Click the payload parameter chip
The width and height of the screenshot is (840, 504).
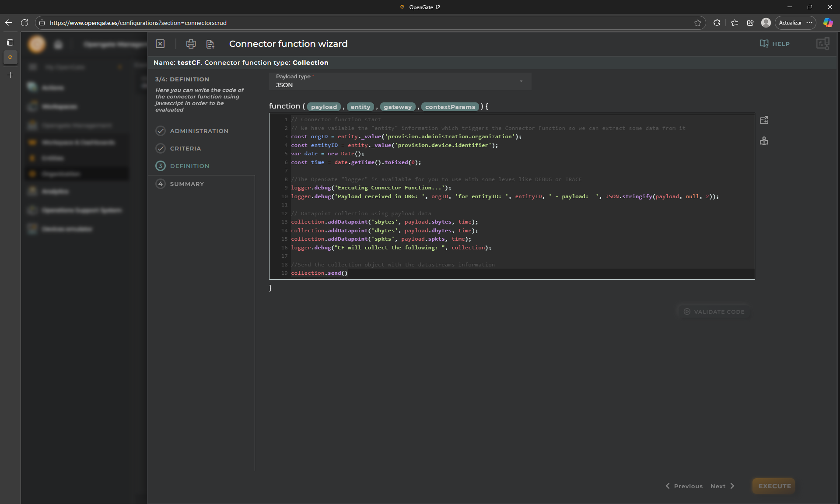[324, 107]
